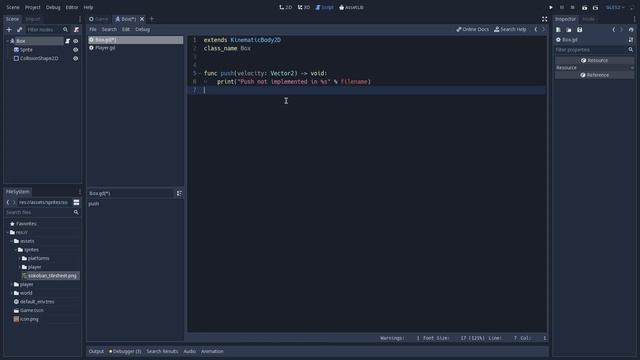Switch to the 2D workspace
640x360 pixels.
(285, 7)
